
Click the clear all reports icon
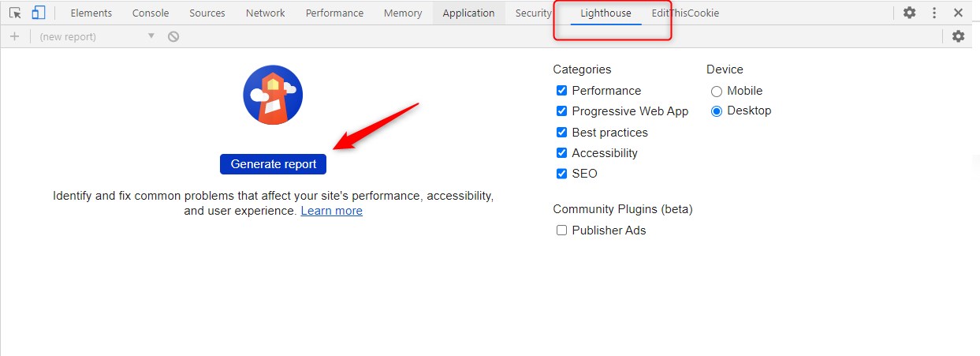(173, 36)
